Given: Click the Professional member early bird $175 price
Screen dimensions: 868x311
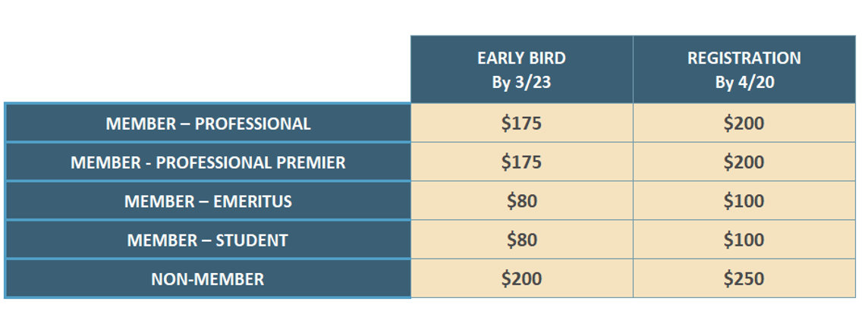Looking at the screenshot, I should 521,124.
